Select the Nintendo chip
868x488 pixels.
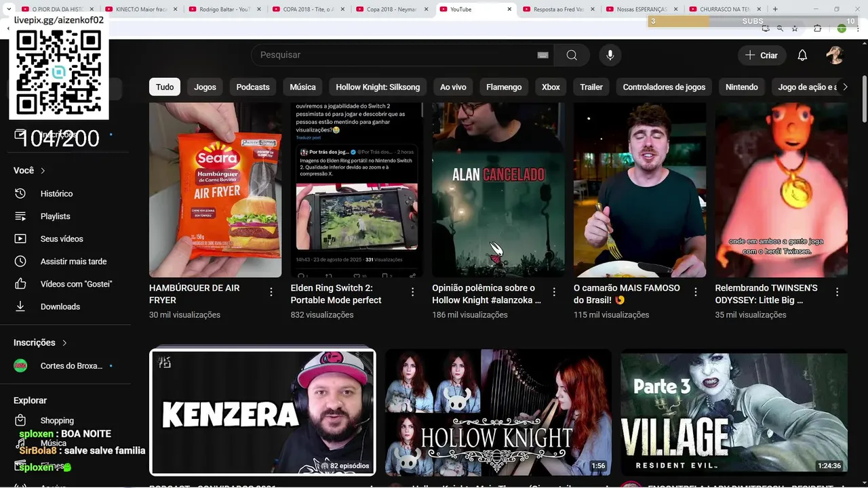[742, 87]
